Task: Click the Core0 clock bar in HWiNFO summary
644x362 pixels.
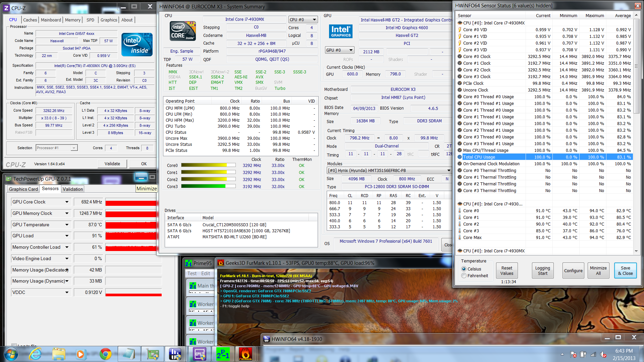Action: tap(208, 165)
